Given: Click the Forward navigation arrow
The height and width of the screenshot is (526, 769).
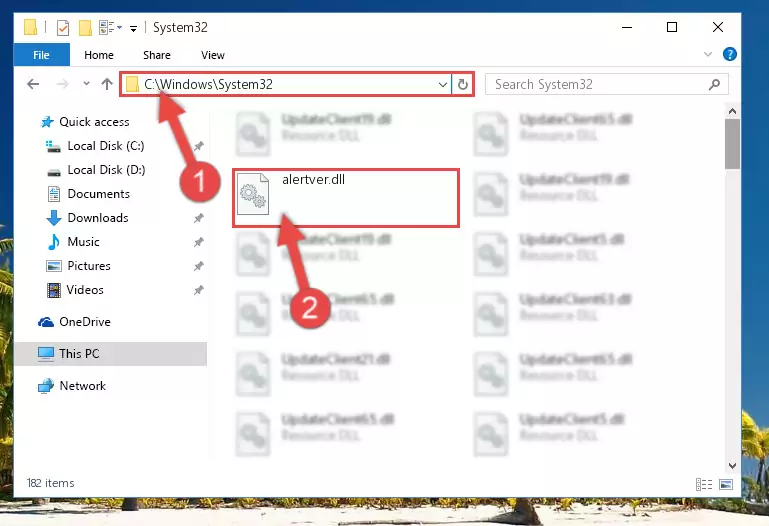Looking at the screenshot, I should (x=62, y=84).
